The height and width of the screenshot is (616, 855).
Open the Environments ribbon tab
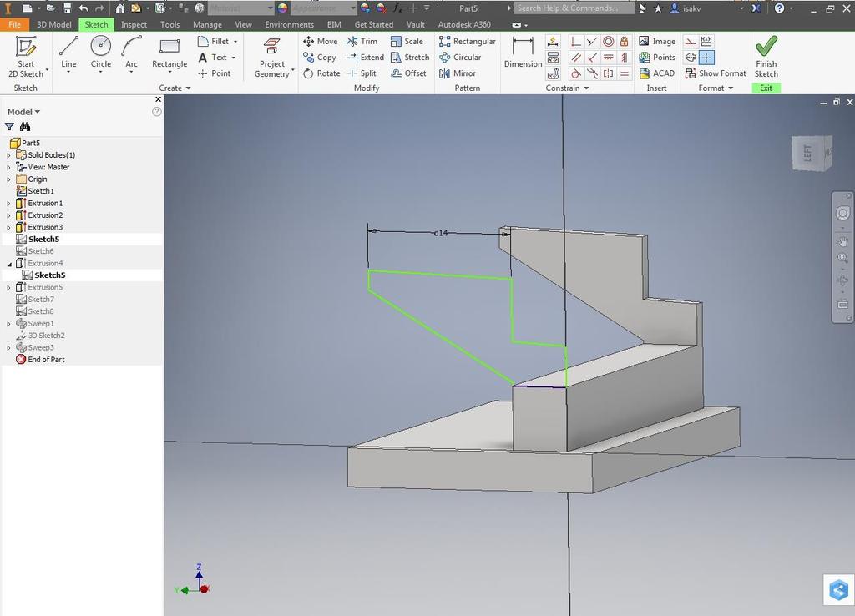pyautogui.click(x=289, y=24)
